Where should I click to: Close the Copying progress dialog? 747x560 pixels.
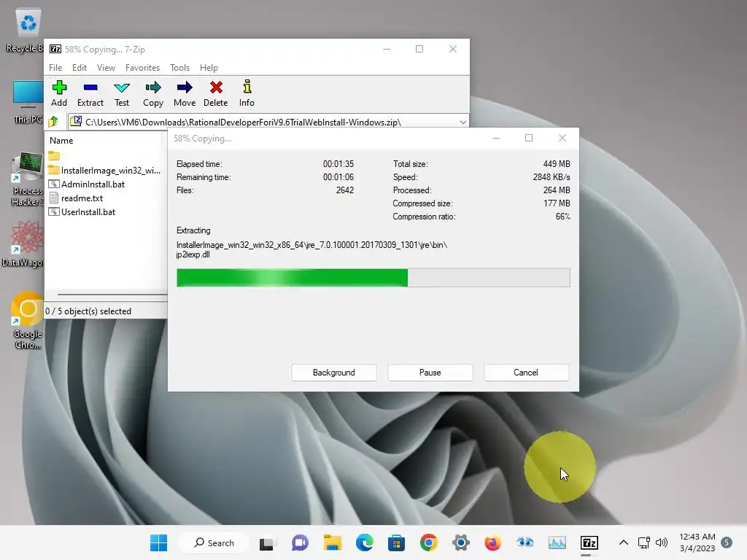[562, 138]
